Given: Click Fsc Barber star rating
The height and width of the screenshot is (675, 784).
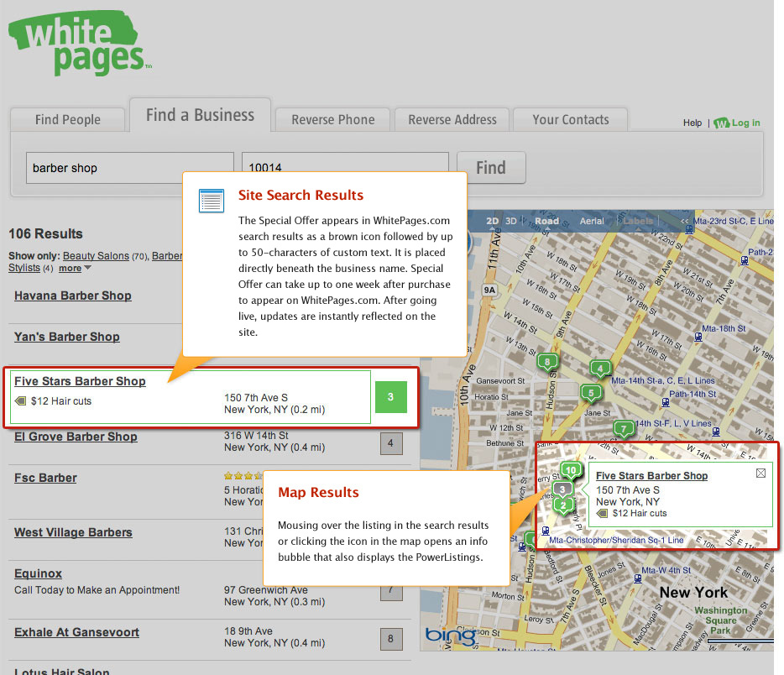Looking at the screenshot, I should click(x=243, y=475).
